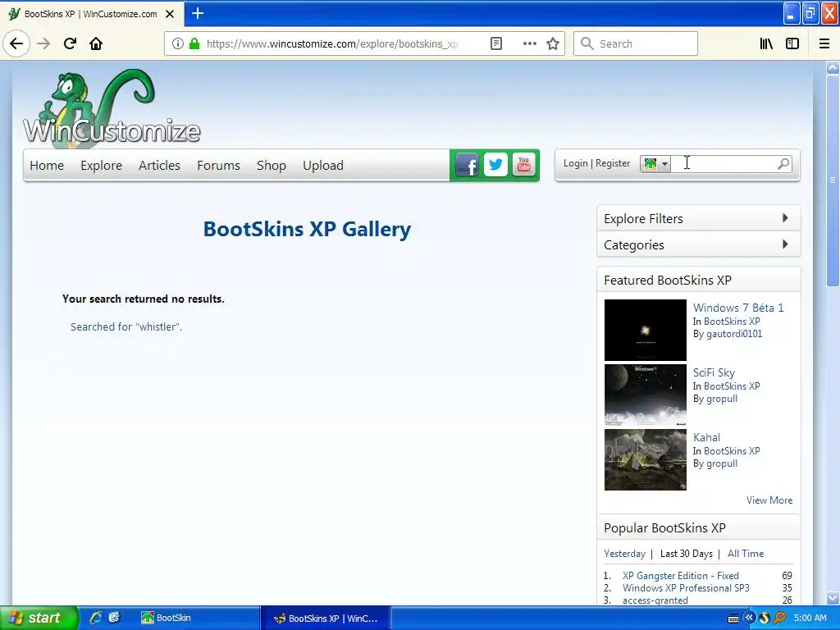Show site information icon in address bar
The width and height of the screenshot is (840, 630).
coord(178,43)
